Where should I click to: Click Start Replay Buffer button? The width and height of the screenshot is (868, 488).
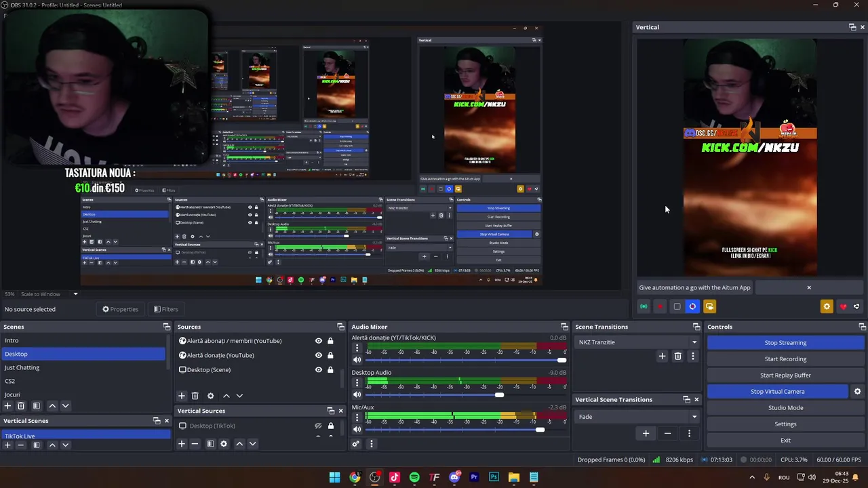click(x=785, y=375)
